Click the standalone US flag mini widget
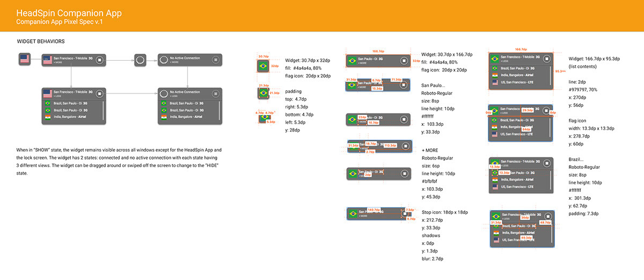Screen dimensions: 644x280 [x=24, y=60]
